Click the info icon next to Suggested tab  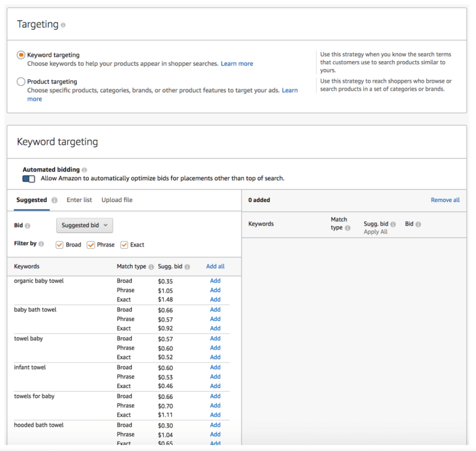point(55,200)
